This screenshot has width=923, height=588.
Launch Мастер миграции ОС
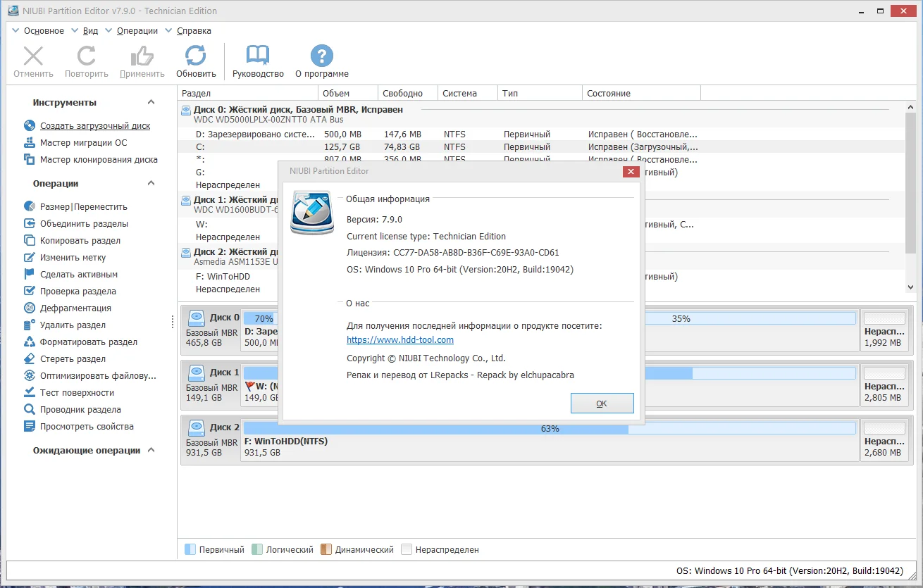coord(83,143)
